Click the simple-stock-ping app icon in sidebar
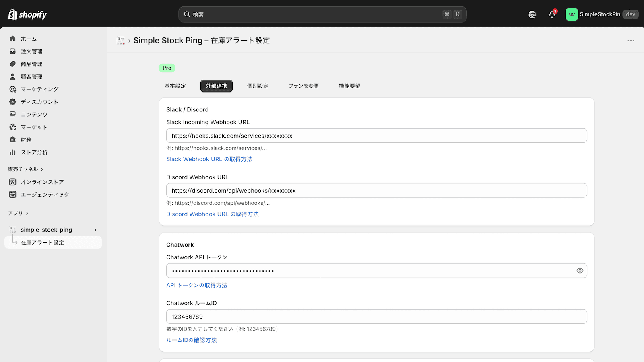The height and width of the screenshot is (362, 644). [13, 230]
